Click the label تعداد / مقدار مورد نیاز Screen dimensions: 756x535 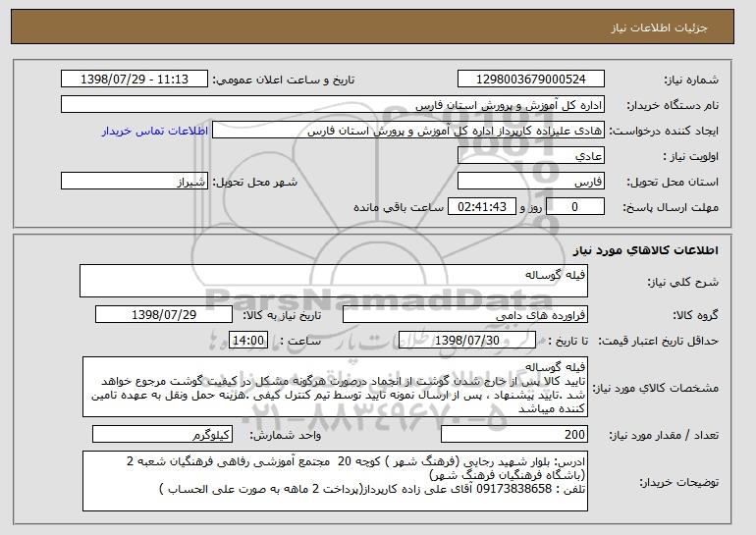664,435
